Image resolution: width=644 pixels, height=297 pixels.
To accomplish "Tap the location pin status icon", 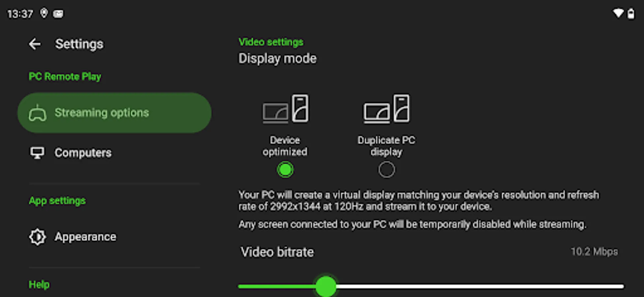I will [44, 13].
